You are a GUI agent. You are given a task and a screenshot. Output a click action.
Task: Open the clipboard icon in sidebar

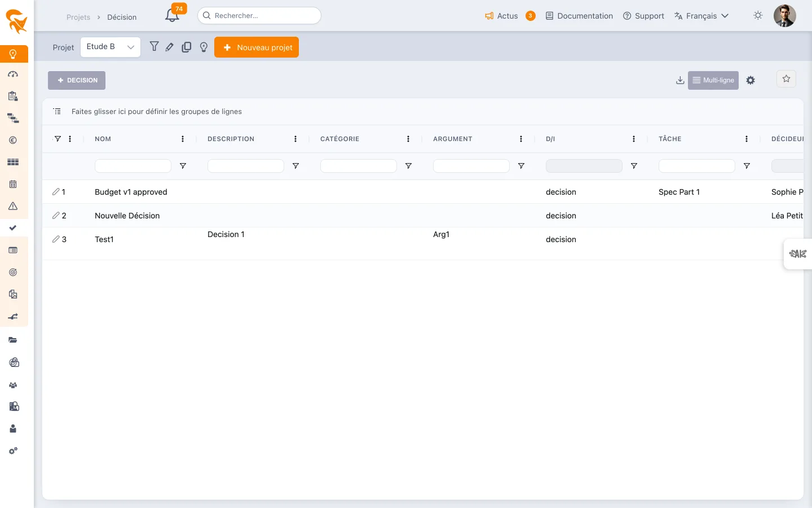click(x=13, y=96)
